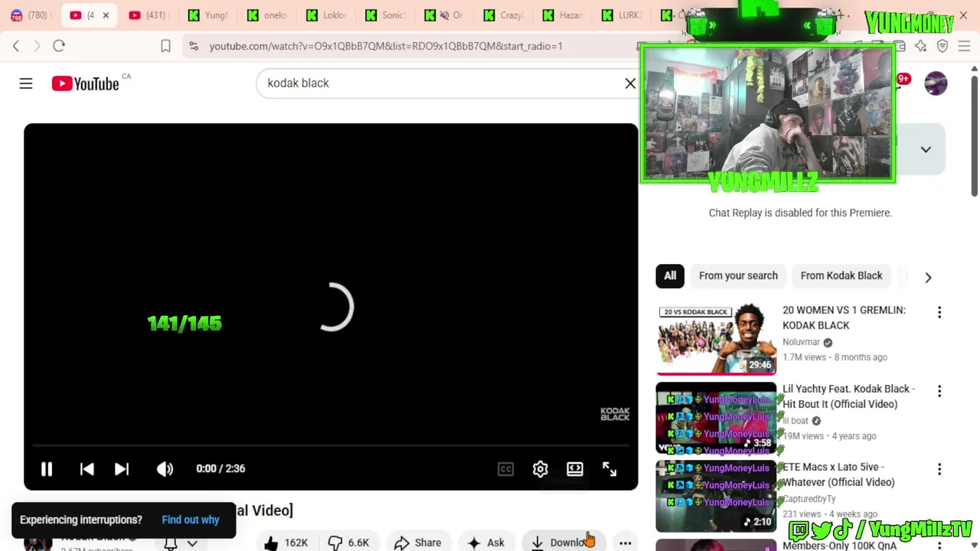980x551 pixels.
Task: Open Noluvmar channel name
Action: [x=802, y=342]
